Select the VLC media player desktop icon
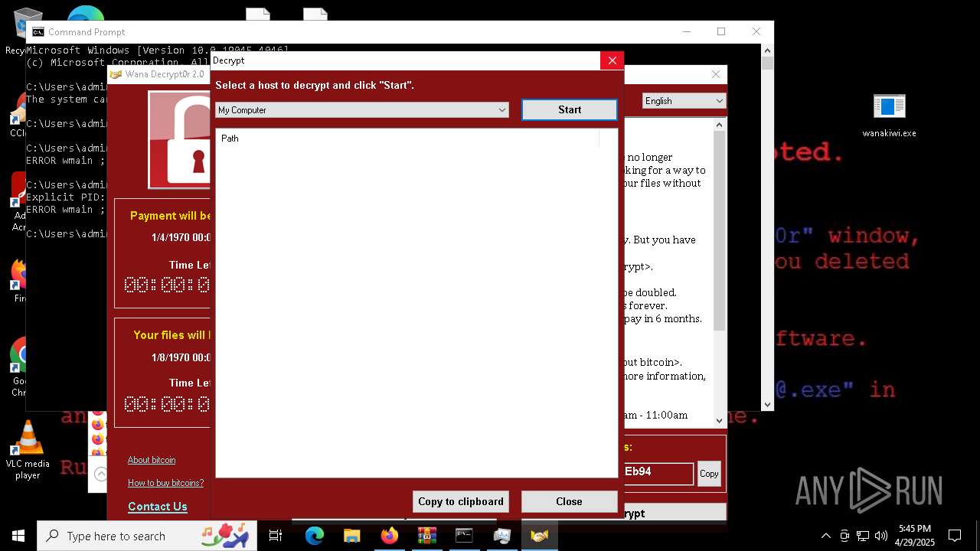The width and height of the screenshot is (980, 551). tap(28, 450)
